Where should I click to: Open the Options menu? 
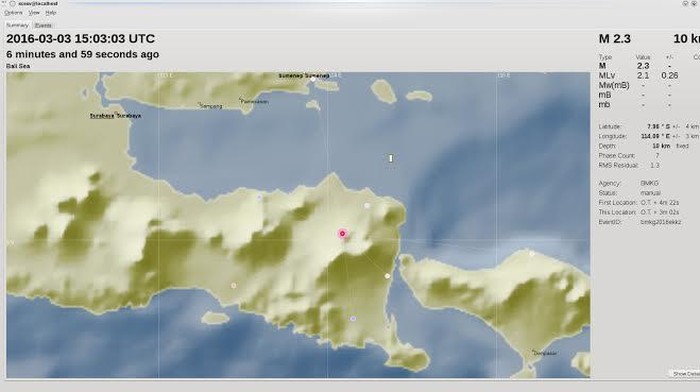point(13,13)
